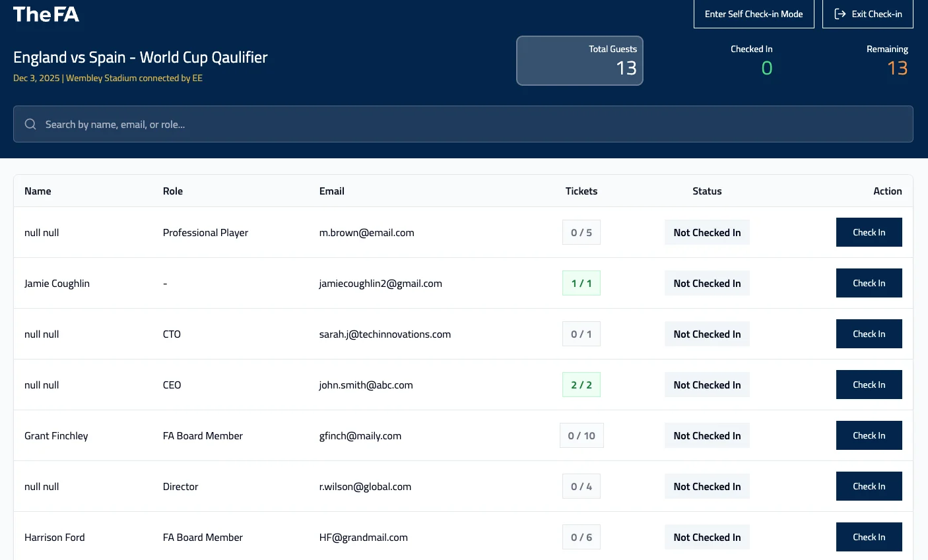The width and height of the screenshot is (928, 560).
Task: Click the Professional Player role cell
Action: pos(205,233)
